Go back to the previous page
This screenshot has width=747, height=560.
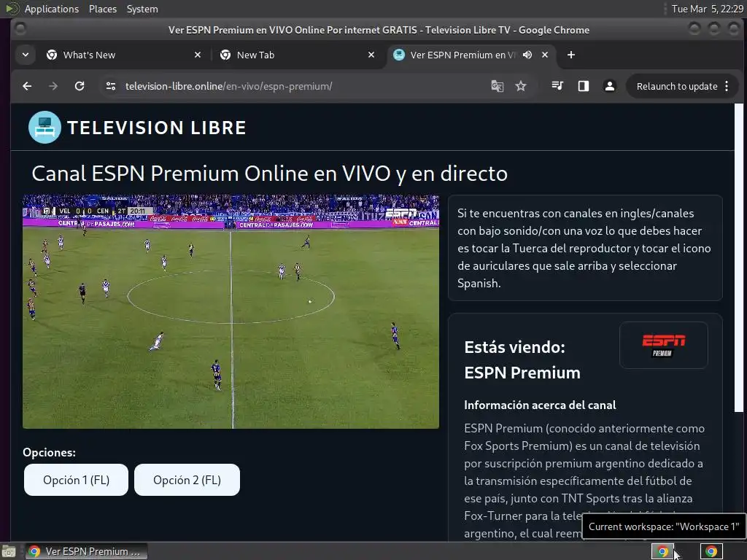(x=27, y=86)
